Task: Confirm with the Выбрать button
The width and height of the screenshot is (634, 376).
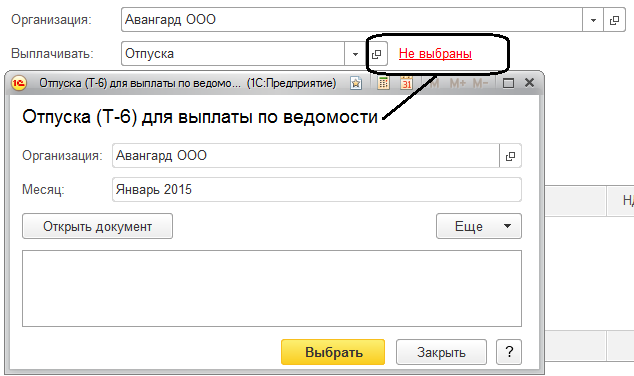Action: pyautogui.click(x=333, y=352)
